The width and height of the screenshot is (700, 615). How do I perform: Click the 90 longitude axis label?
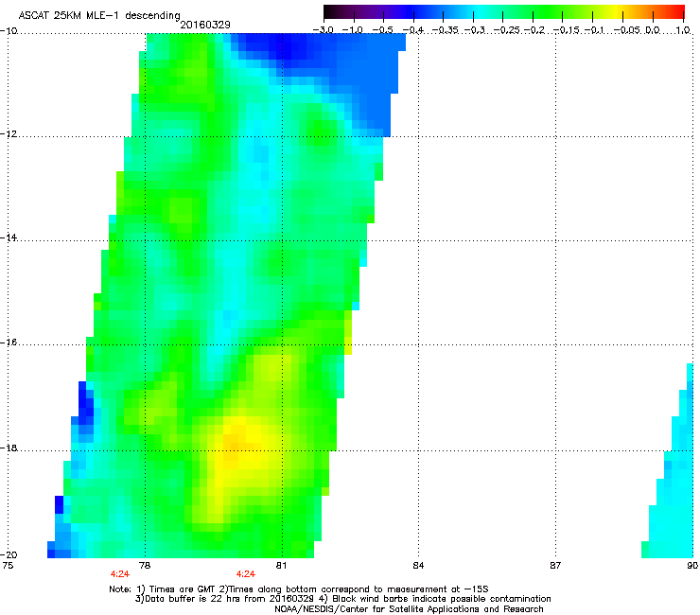(x=692, y=566)
